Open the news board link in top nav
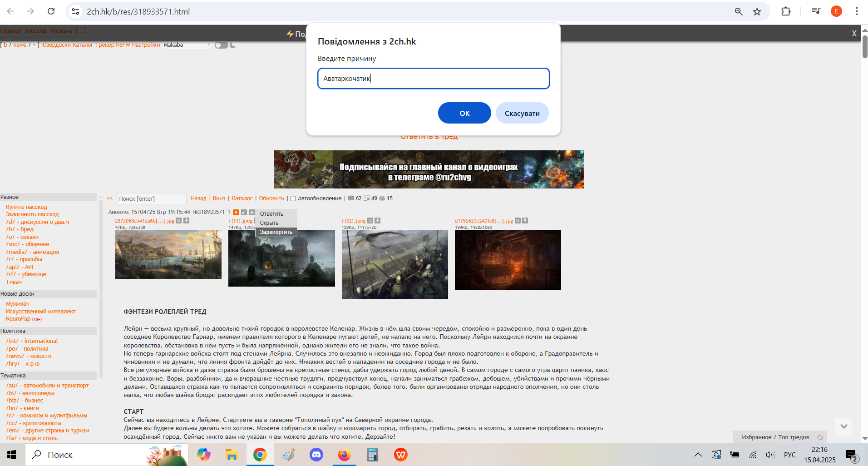Viewport: 868px width, 466px height. coord(20,45)
